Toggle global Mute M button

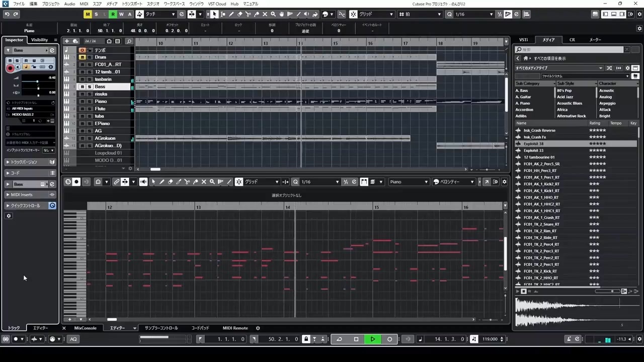click(x=88, y=14)
